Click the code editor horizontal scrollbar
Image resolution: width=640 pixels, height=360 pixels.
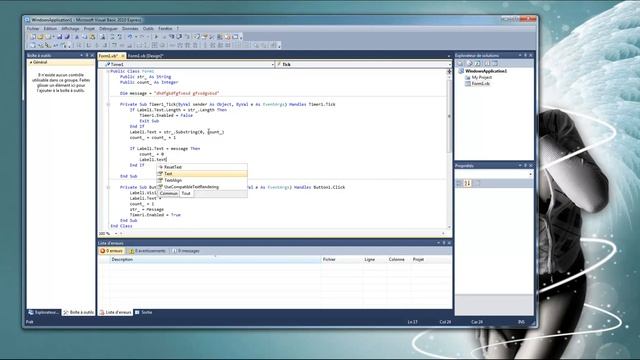[x=282, y=233]
